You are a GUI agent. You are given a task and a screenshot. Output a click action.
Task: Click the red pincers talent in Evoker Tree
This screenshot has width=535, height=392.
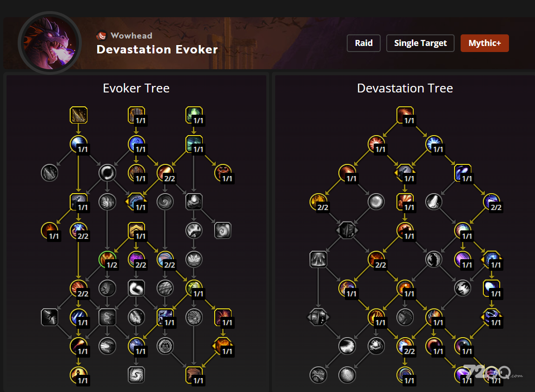223,173
